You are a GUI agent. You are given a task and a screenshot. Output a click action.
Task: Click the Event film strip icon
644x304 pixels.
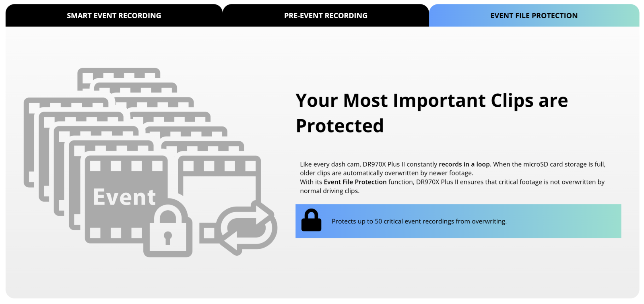[x=127, y=199]
